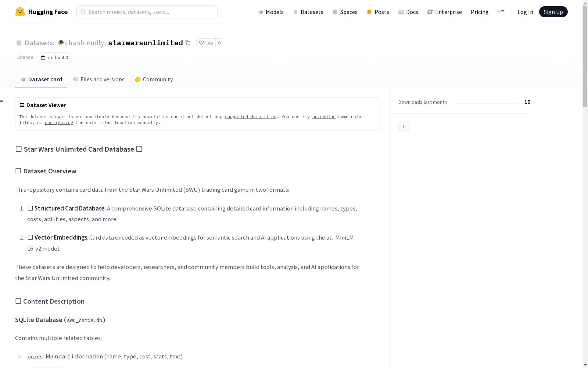Image resolution: width=588 pixels, height=368 pixels.
Task: Click the Dataset Overview heading
Action: point(46,171)
